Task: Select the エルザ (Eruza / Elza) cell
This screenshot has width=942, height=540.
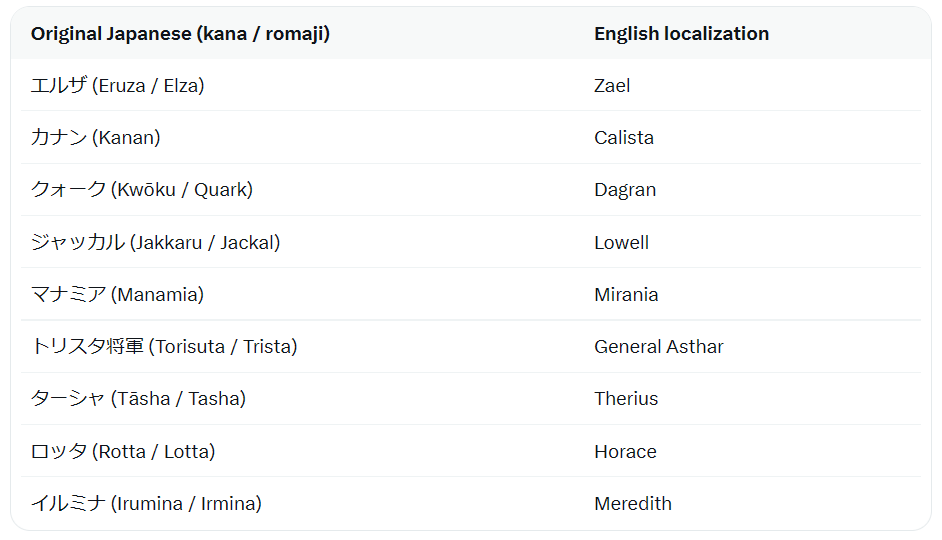Action: 118,85
